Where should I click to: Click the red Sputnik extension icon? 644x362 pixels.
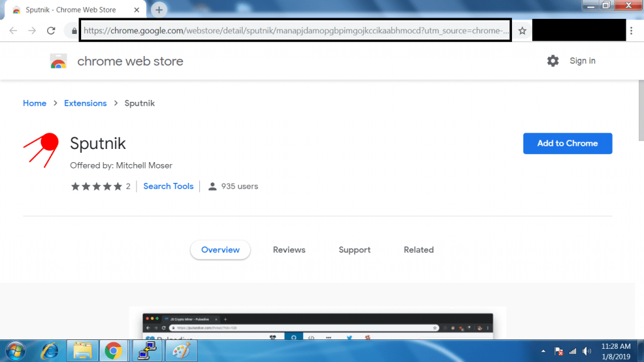point(41,150)
